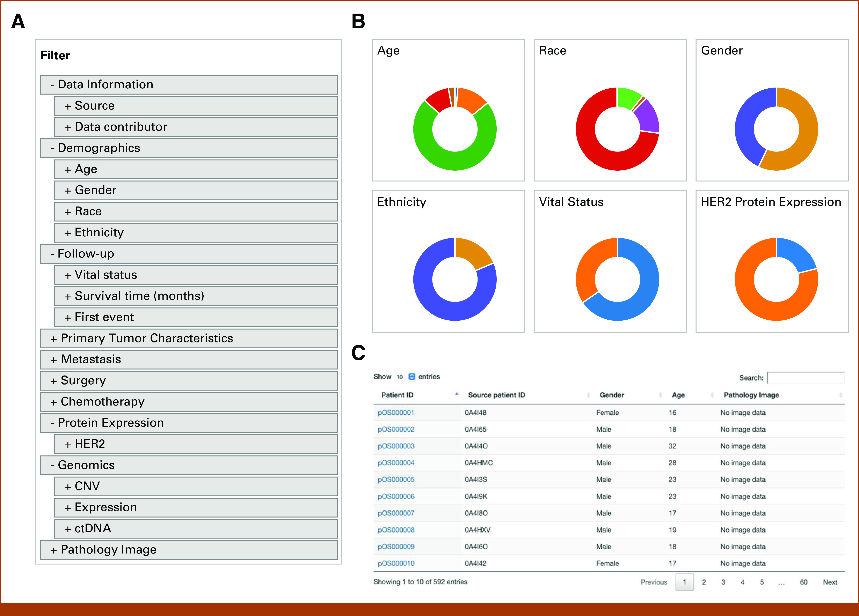Click the green segment of Age chart
This screenshot has height=616, width=859.
tap(454, 161)
